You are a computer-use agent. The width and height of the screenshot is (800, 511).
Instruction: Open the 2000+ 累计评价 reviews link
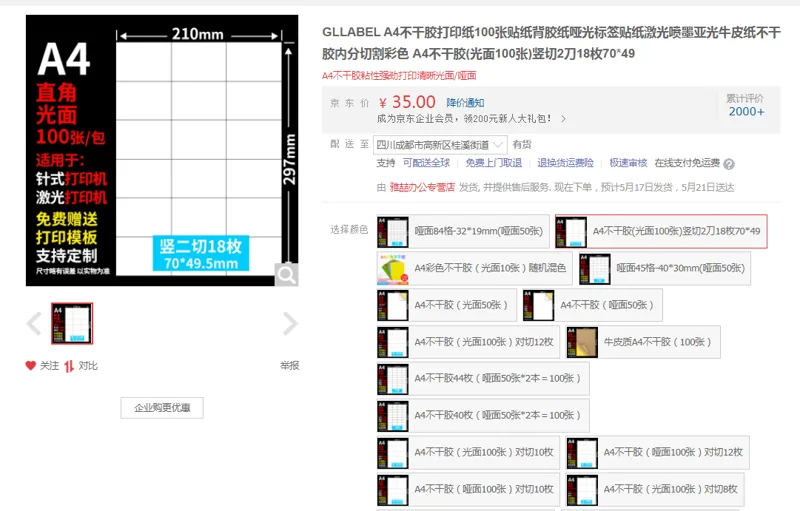[x=746, y=111]
